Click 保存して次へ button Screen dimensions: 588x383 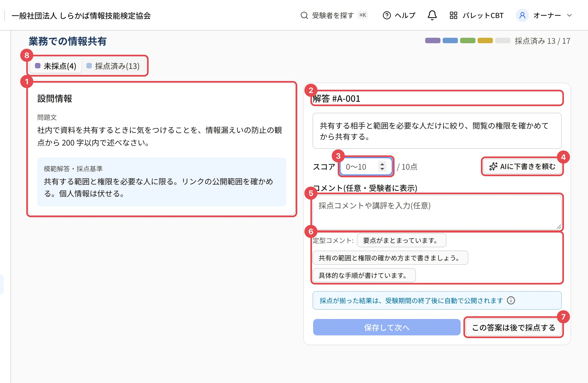click(x=387, y=327)
